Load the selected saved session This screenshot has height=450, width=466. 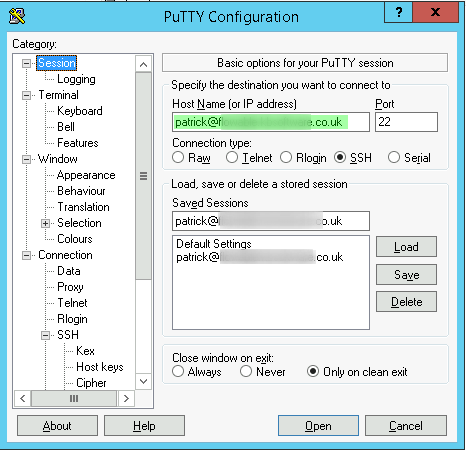click(406, 247)
